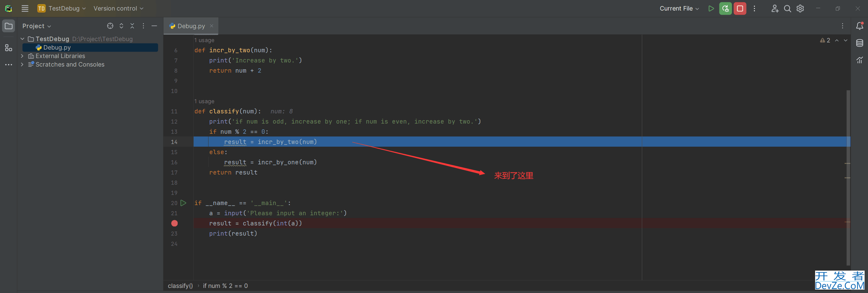Open the Database tool window

(860, 43)
